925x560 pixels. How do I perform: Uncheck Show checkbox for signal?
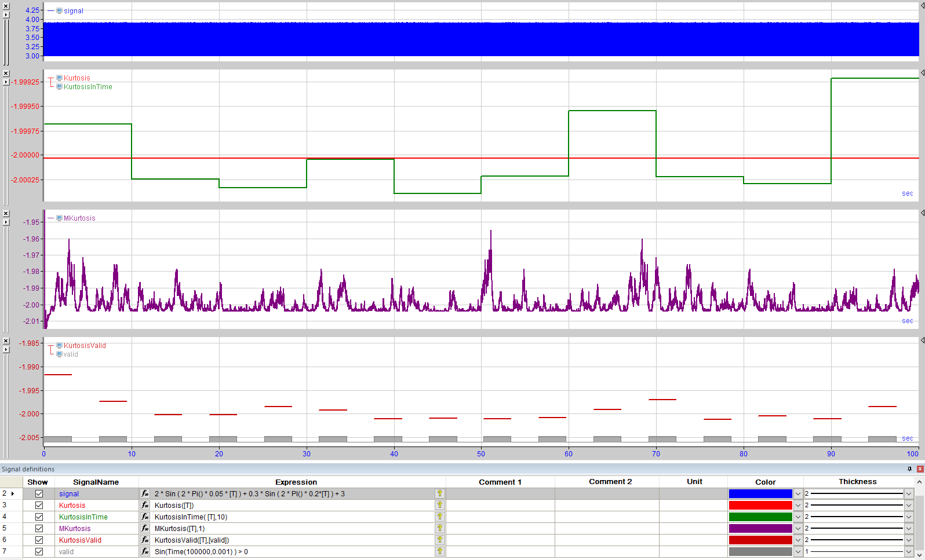39,494
